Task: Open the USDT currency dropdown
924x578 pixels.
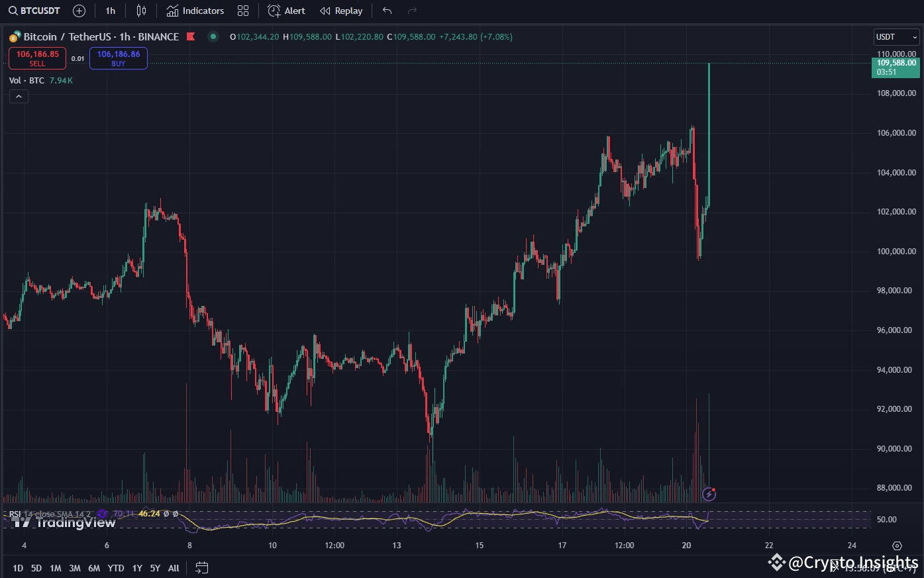Action: click(896, 37)
